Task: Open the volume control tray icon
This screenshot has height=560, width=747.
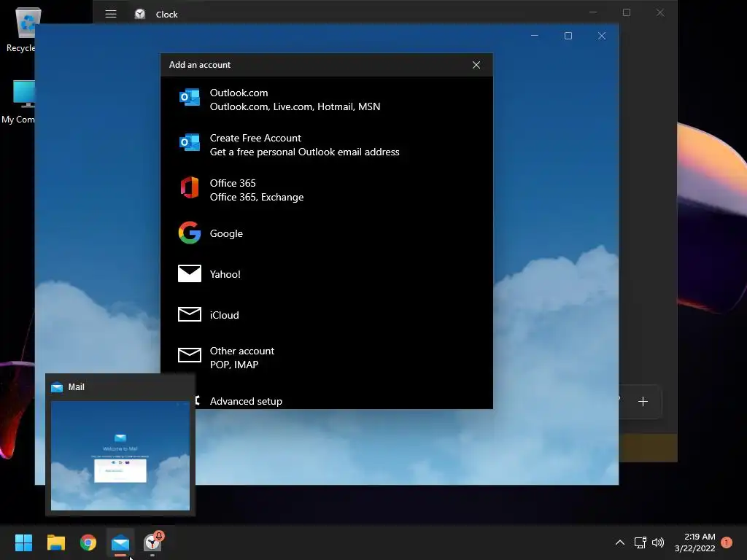Action: pyautogui.click(x=658, y=542)
